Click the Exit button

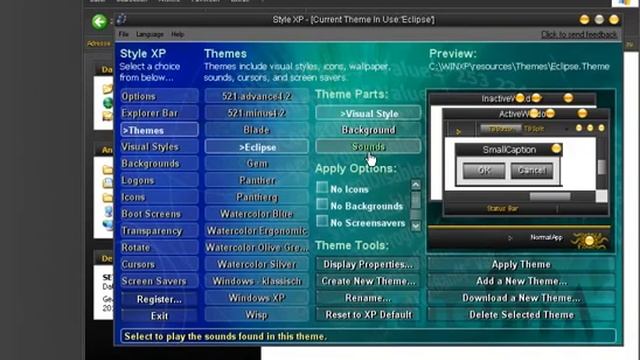coord(159,316)
